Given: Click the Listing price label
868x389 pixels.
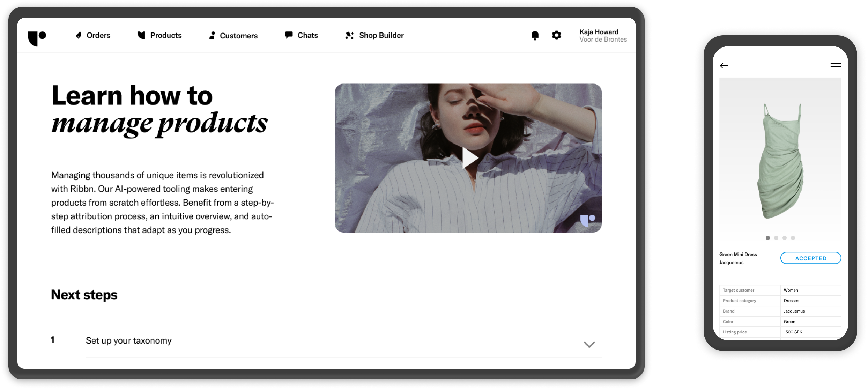Looking at the screenshot, I should [x=735, y=332].
